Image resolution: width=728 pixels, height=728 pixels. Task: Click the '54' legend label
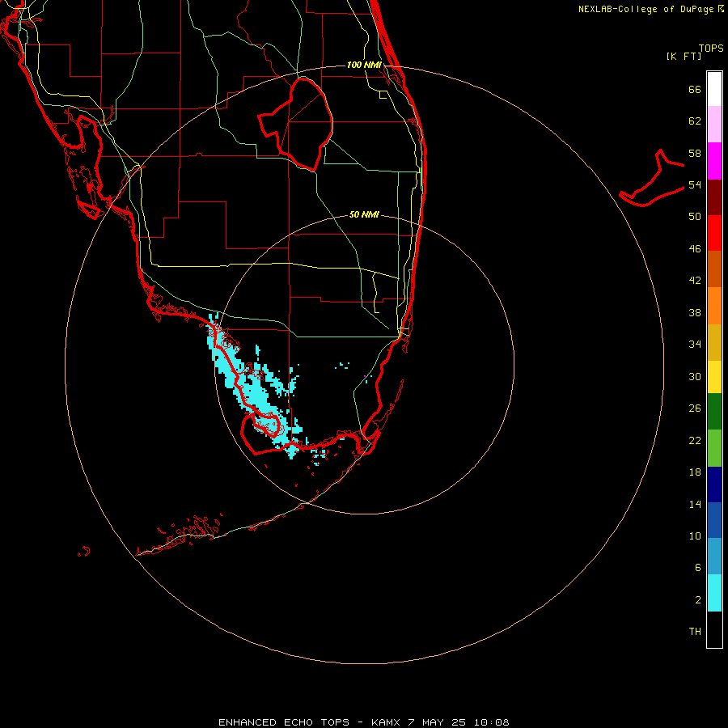click(695, 184)
